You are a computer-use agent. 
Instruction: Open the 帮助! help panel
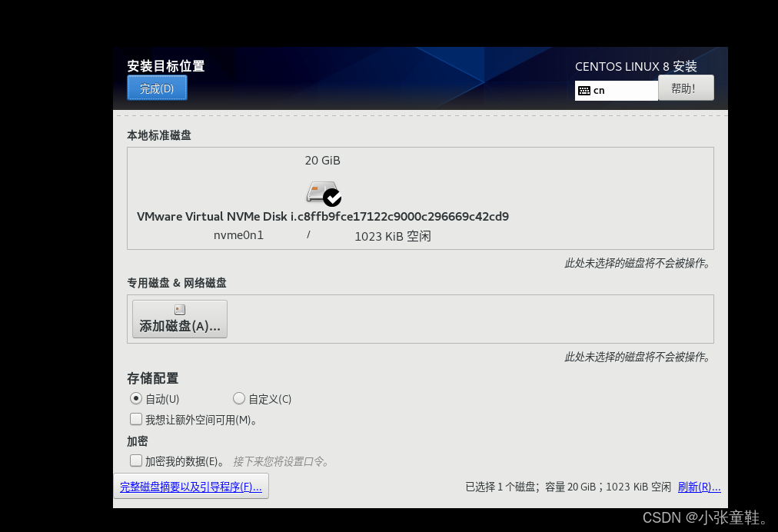(x=685, y=87)
